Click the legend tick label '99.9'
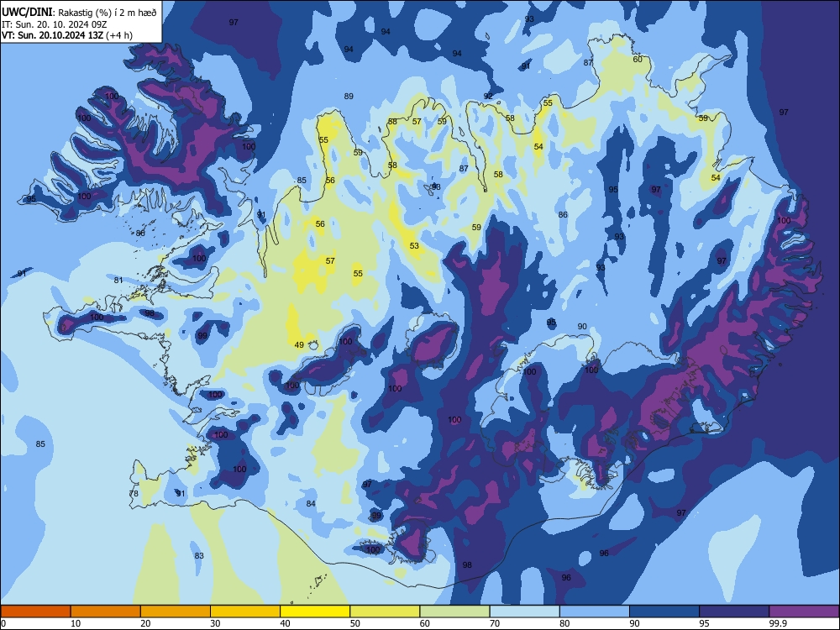 click(778, 623)
